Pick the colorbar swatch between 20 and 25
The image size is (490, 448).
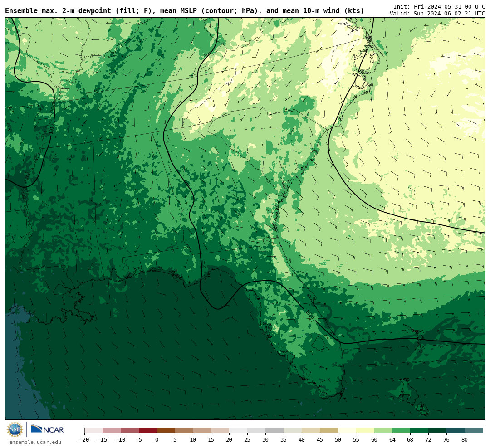239,431
